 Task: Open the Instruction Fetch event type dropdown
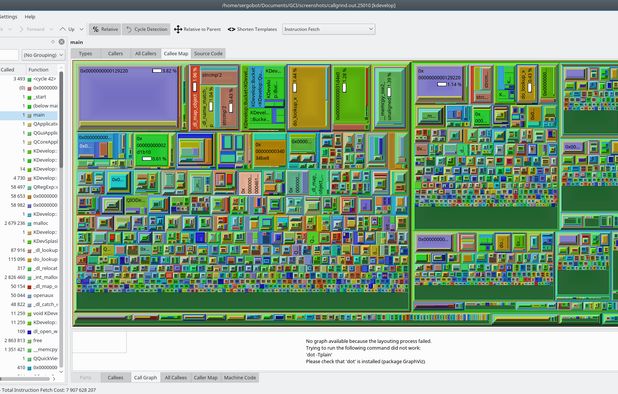(x=328, y=29)
